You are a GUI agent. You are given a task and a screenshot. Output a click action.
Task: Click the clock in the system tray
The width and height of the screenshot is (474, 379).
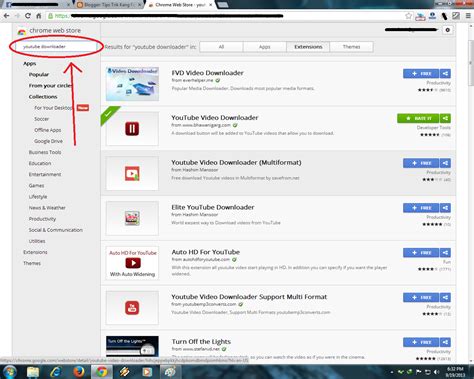pyautogui.click(x=455, y=372)
